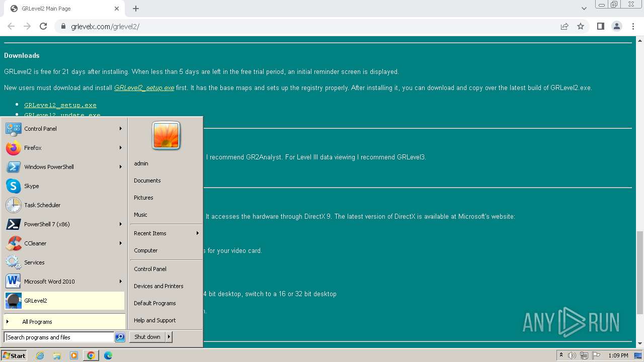The image size is (644, 362).
Task: Open Help and Support
Action: (x=155, y=320)
